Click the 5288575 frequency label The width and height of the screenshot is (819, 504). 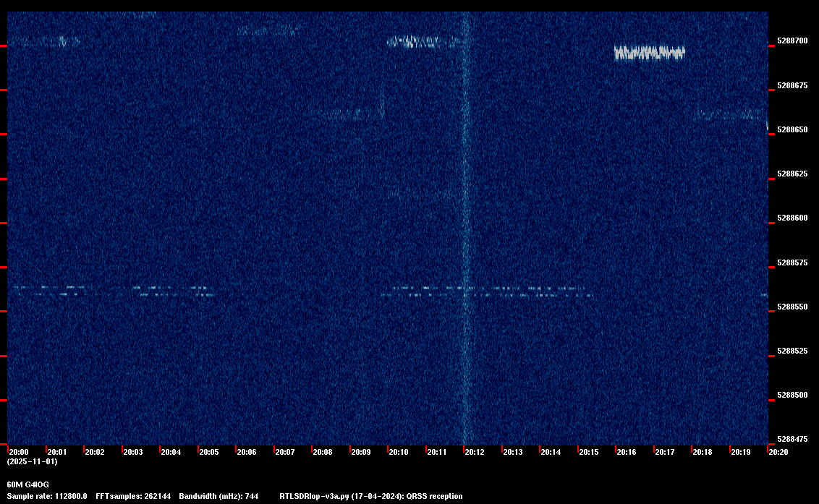(x=792, y=262)
